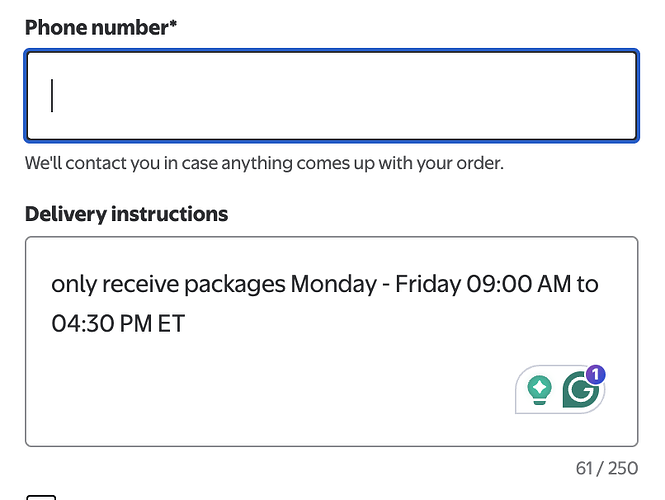665x500 pixels.
Task: Place cursor on the word packages
Action: click(235, 284)
